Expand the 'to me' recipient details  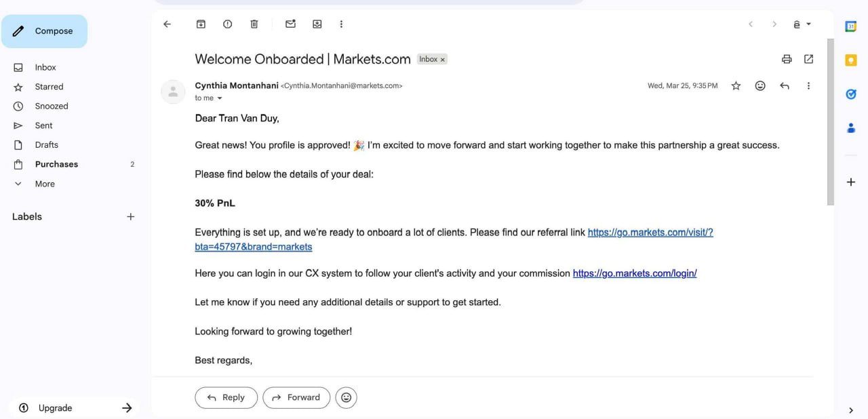coord(220,98)
